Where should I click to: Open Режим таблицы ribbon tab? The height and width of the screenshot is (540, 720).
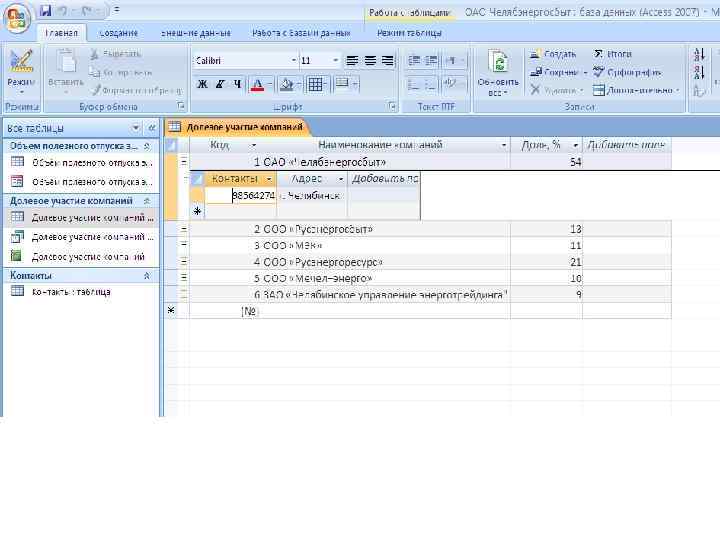coord(409,33)
